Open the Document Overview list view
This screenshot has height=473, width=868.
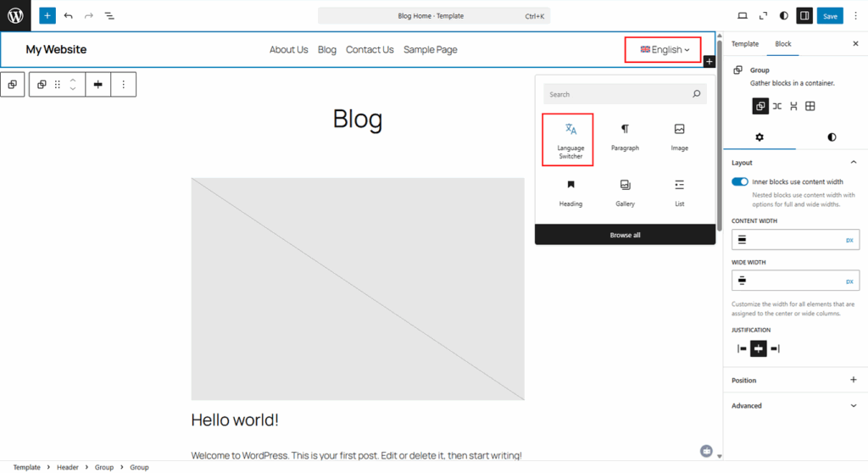[109, 16]
